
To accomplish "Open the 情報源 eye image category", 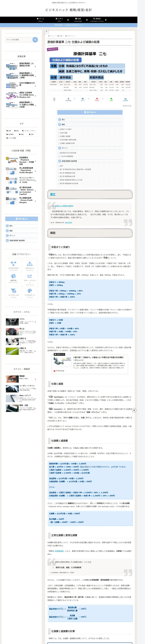I will coord(12,379).
